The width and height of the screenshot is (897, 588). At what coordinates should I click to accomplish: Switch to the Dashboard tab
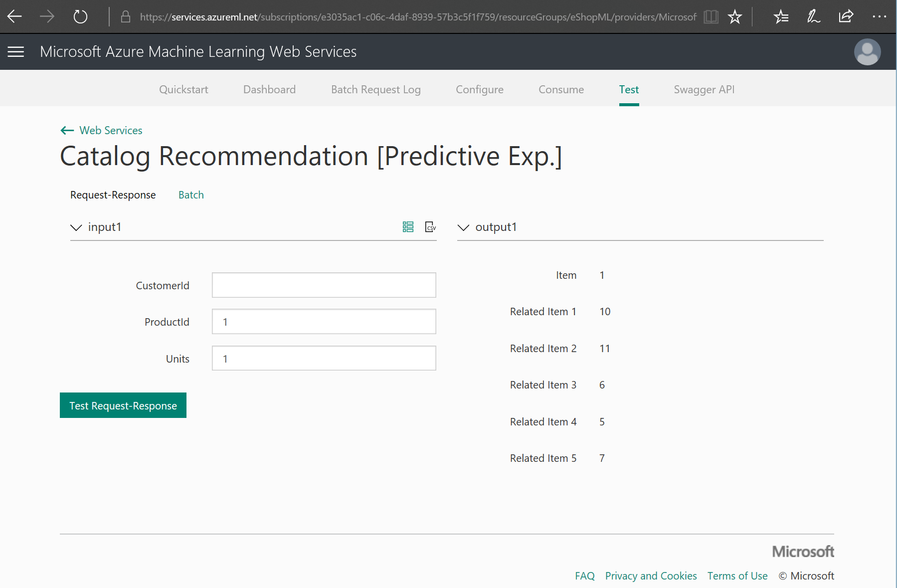[269, 90]
